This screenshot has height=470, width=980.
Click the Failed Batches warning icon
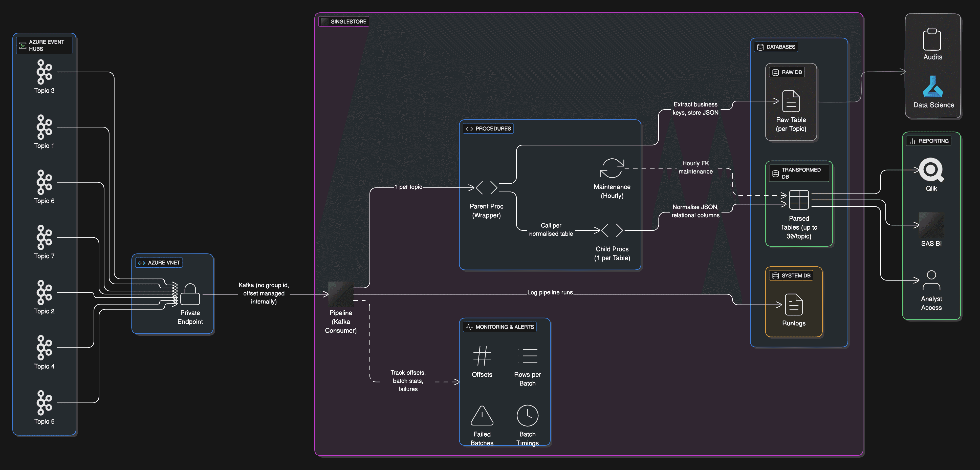click(x=482, y=416)
